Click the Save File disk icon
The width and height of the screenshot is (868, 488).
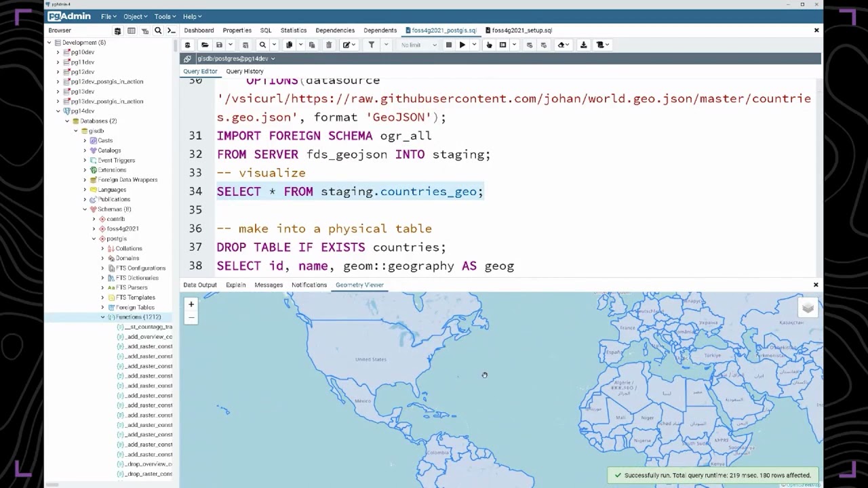point(219,45)
